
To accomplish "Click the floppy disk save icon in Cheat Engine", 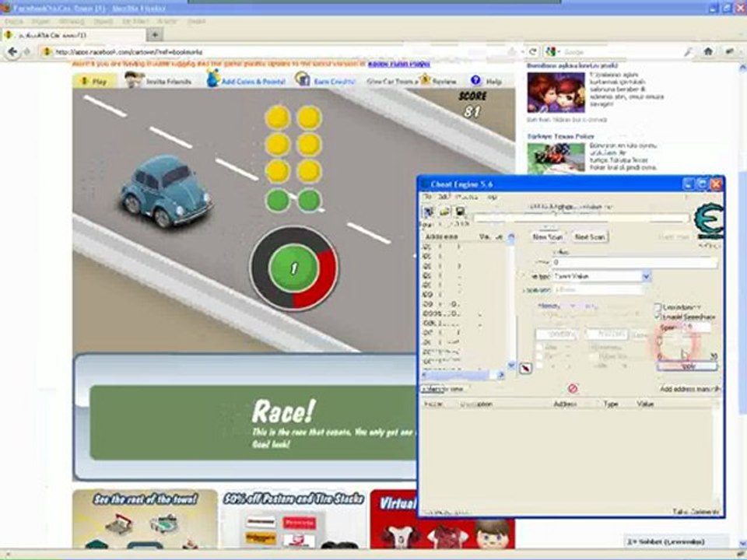I will click(x=460, y=212).
